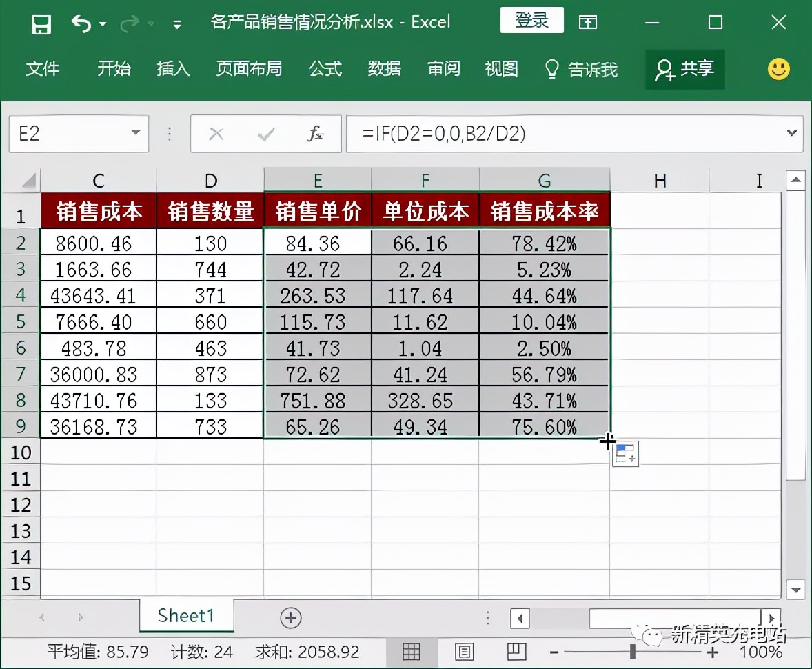Switch to the 数据 ribbon tab
The height and width of the screenshot is (669, 812).
385,69
